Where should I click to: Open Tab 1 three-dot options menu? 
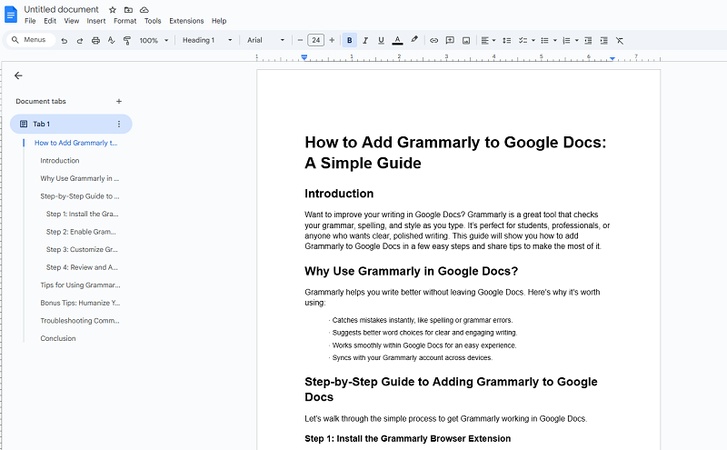coord(119,124)
